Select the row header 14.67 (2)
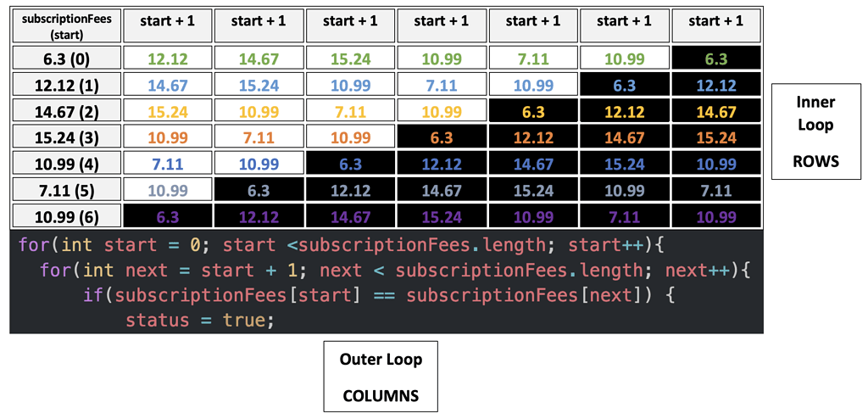 66,110
